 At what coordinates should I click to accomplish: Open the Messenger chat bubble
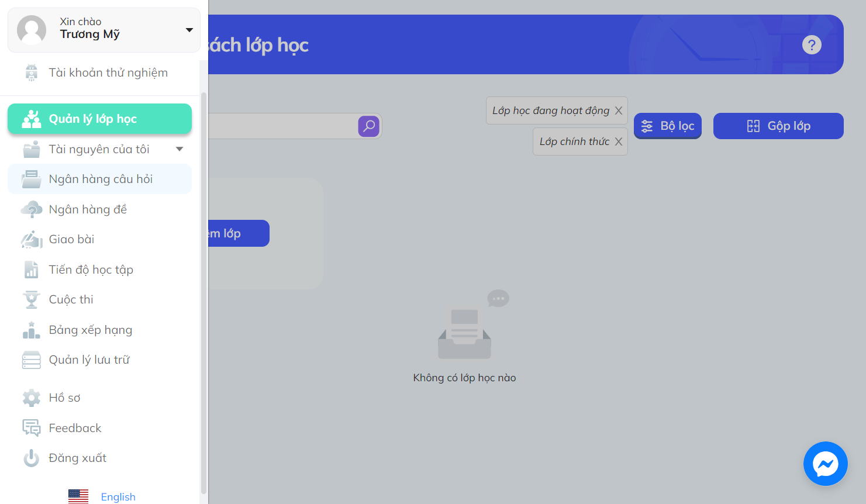(826, 464)
